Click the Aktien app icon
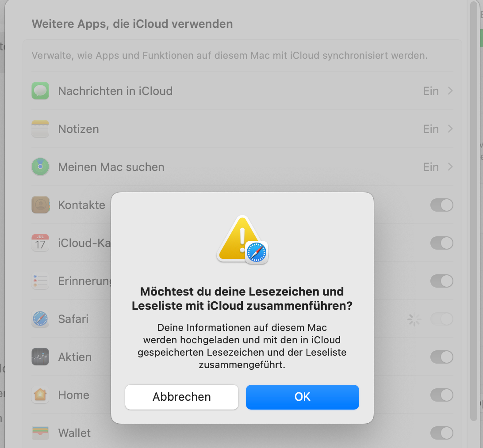 click(x=40, y=357)
